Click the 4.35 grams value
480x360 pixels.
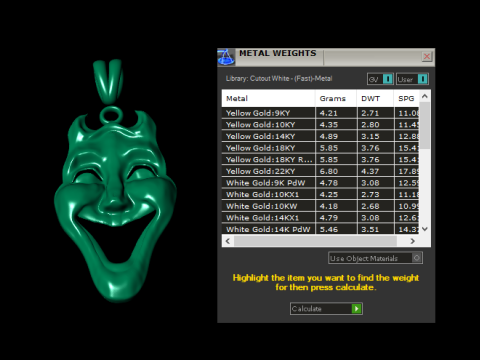coord(329,125)
